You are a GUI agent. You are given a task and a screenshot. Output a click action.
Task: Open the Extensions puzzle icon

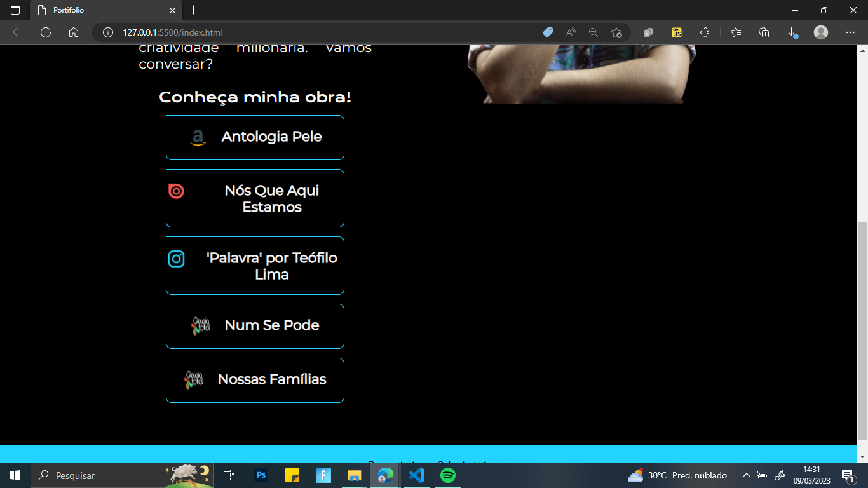[705, 32]
